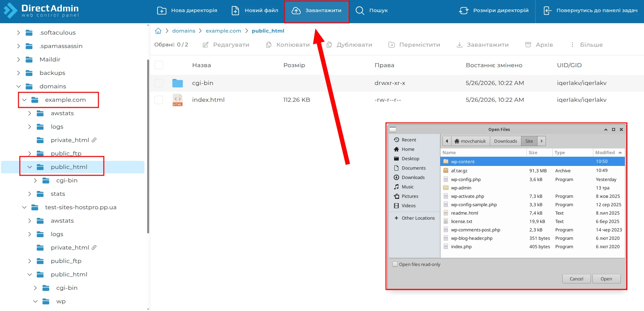The height and width of the screenshot is (311, 644).
Task: Click the home icon in breadcrumb
Action: pyautogui.click(x=158, y=31)
